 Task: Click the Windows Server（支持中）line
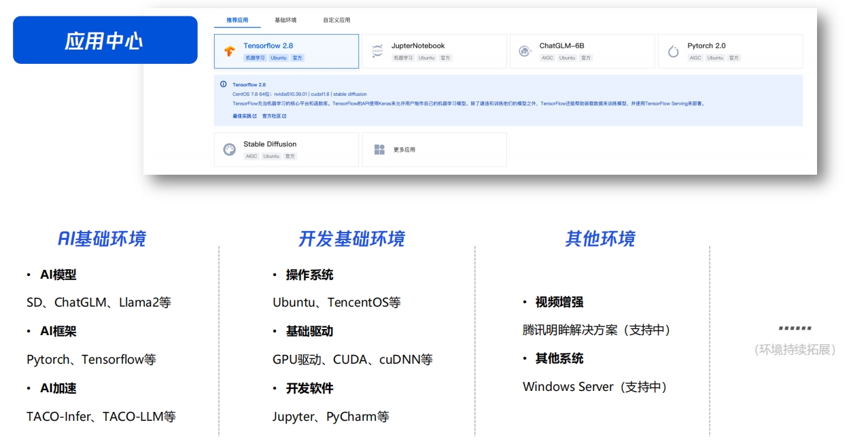pyautogui.click(x=595, y=387)
